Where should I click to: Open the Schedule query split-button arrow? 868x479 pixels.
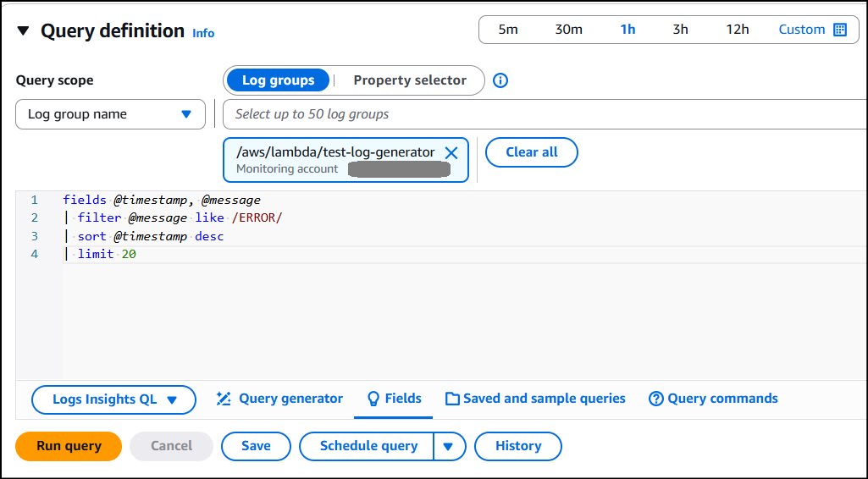click(x=450, y=447)
